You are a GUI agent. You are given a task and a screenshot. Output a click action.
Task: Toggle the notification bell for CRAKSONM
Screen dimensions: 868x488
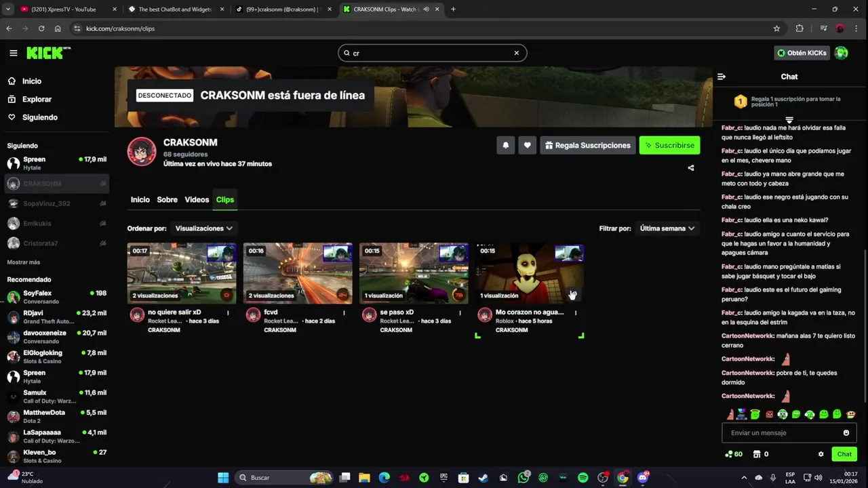click(505, 145)
